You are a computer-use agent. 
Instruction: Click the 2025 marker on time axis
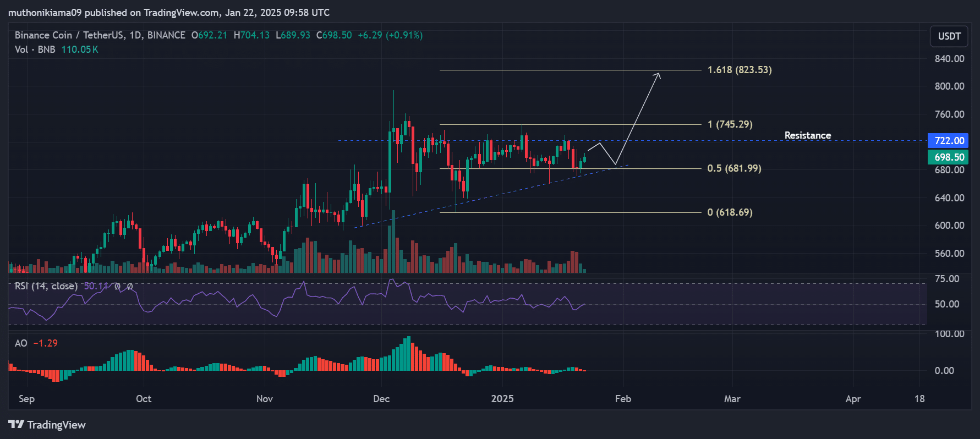point(502,399)
